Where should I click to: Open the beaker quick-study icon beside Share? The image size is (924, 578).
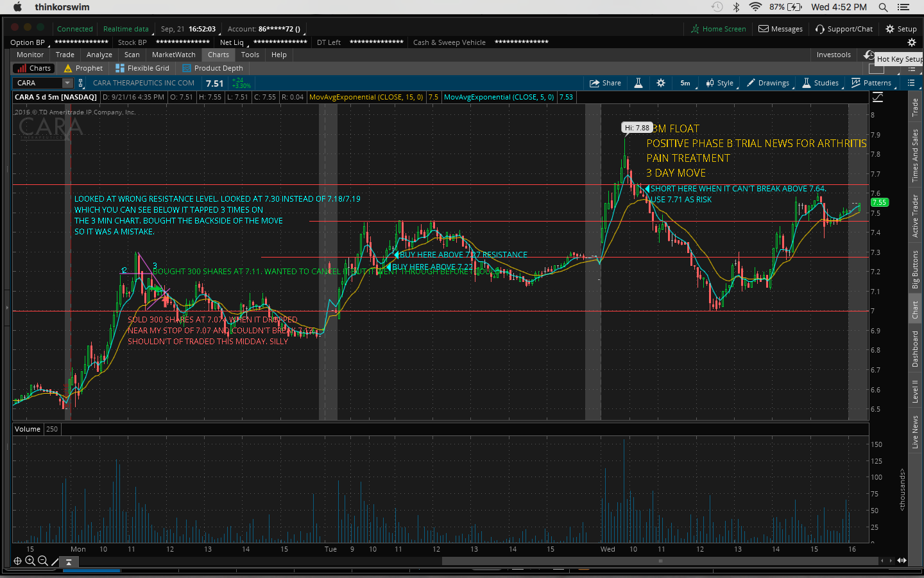pyautogui.click(x=638, y=83)
